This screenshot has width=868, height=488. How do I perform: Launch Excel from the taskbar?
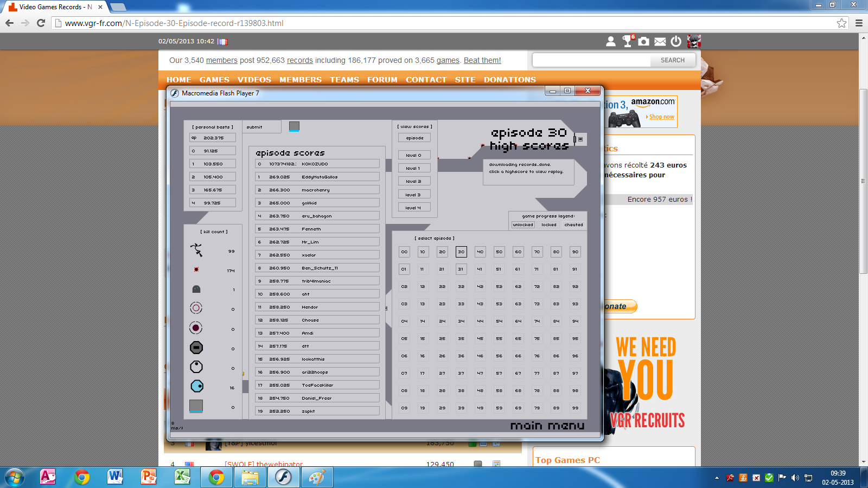pos(182,477)
